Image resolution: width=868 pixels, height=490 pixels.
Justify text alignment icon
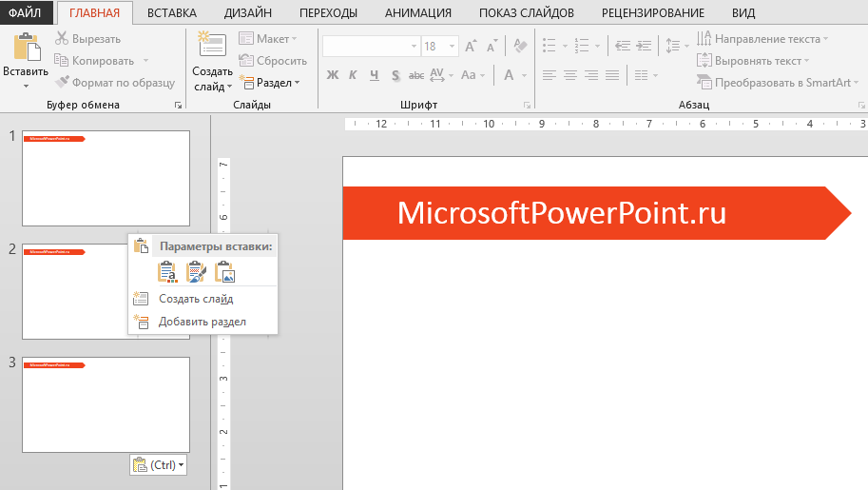[x=612, y=75]
